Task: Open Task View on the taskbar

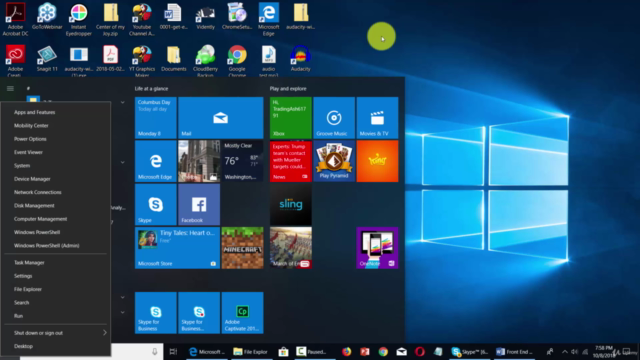Action: pyautogui.click(x=173, y=351)
